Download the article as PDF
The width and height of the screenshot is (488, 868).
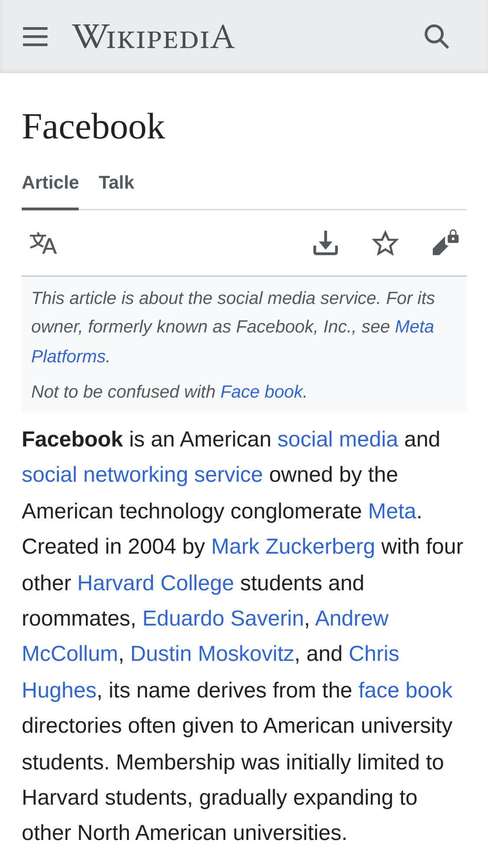tap(325, 243)
